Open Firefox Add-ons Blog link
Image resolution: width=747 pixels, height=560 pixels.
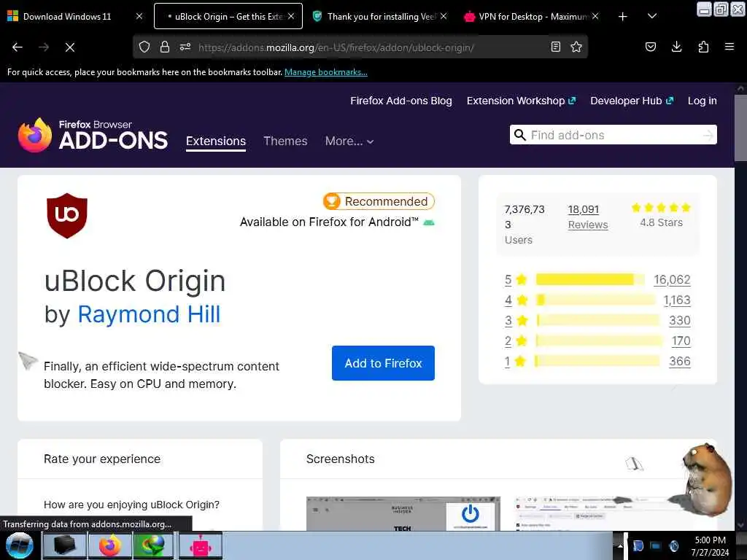401,101
